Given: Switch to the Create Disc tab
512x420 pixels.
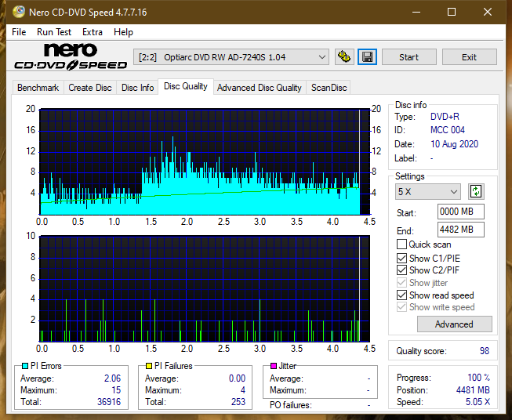Looking at the screenshot, I should pos(90,88).
